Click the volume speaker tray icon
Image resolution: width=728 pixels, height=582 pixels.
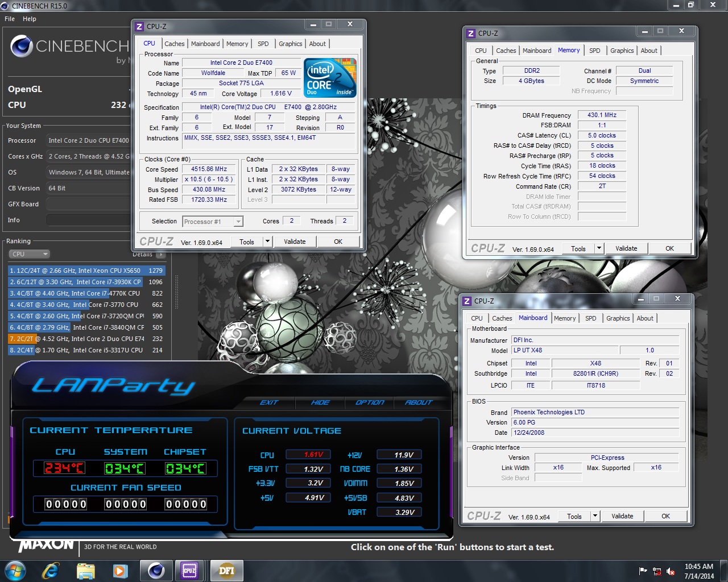[x=671, y=571]
